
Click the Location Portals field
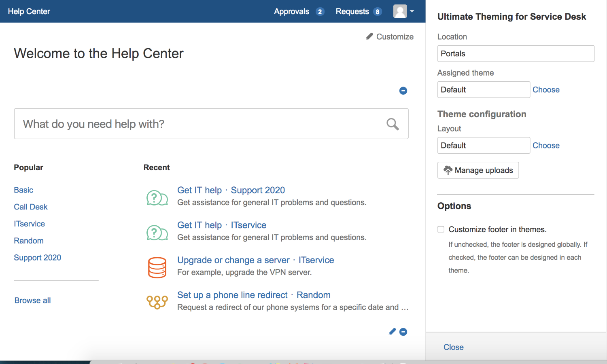click(515, 54)
